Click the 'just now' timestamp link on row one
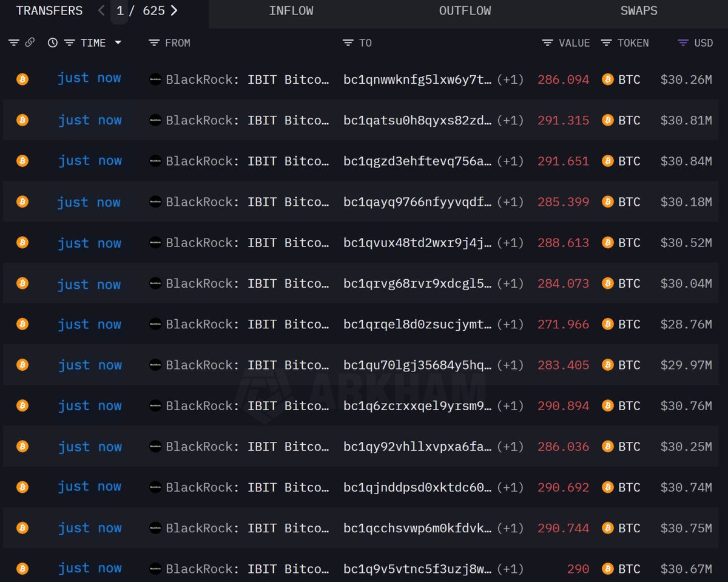 click(90, 78)
